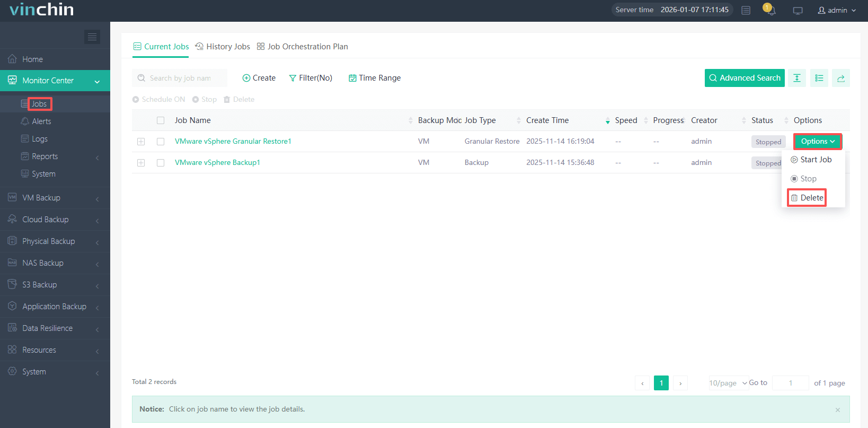Open the 10/page size dropdown
The height and width of the screenshot is (428, 868).
pyautogui.click(x=728, y=383)
